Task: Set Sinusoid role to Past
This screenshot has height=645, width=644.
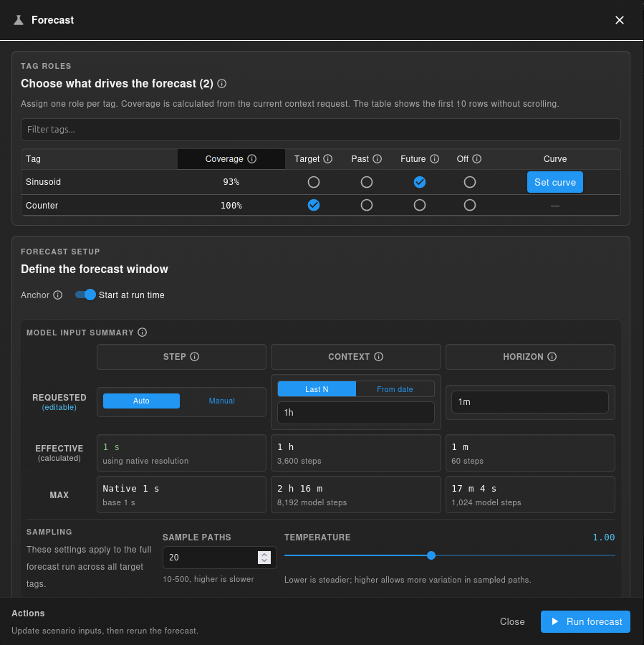Action: click(367, 182)
